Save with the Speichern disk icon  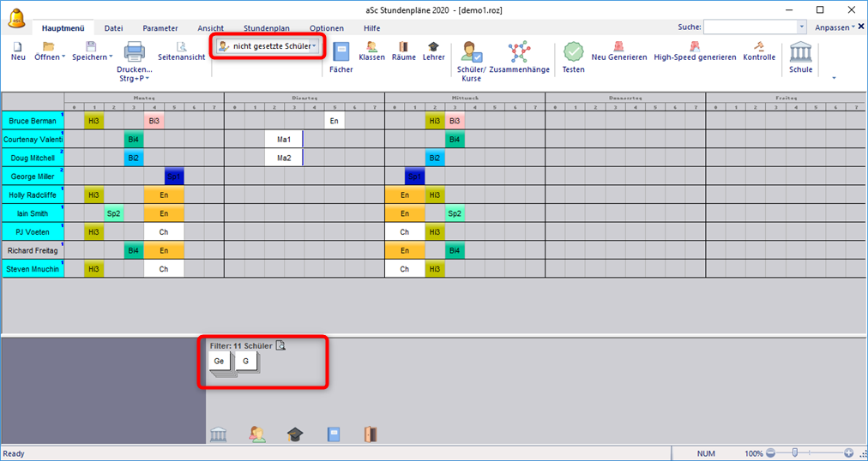click(x=91, y=47)
